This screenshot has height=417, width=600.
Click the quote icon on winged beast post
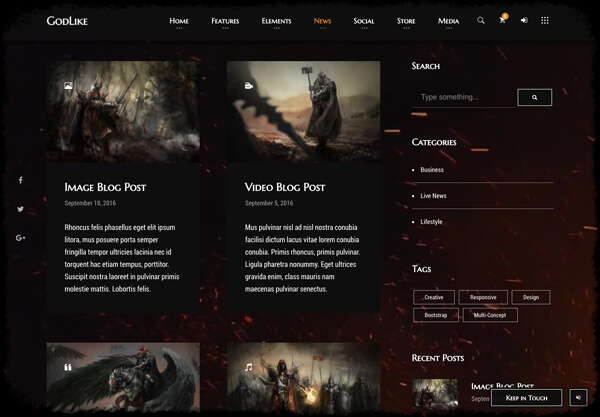[x=68, y=367]
